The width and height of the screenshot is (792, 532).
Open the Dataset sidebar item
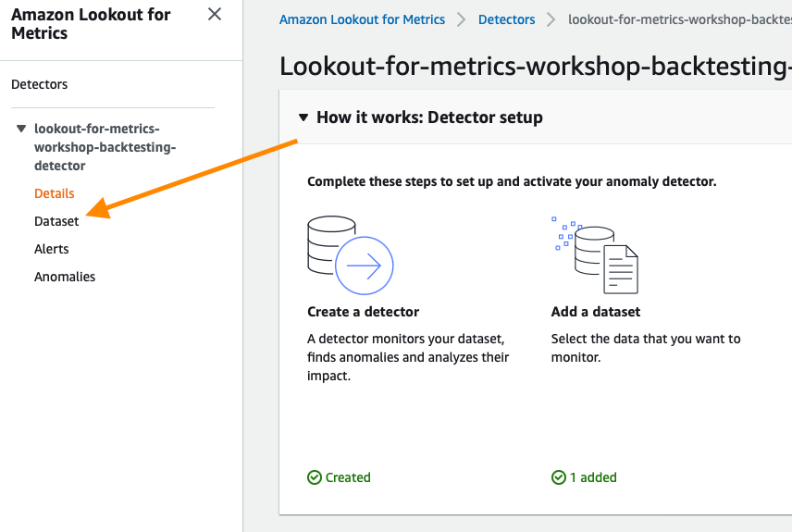56,221
